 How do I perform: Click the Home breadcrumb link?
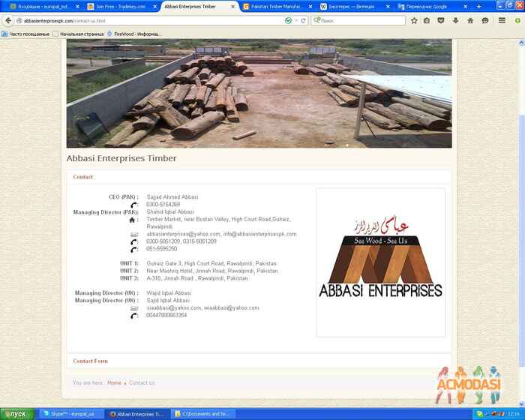[114, 382]
